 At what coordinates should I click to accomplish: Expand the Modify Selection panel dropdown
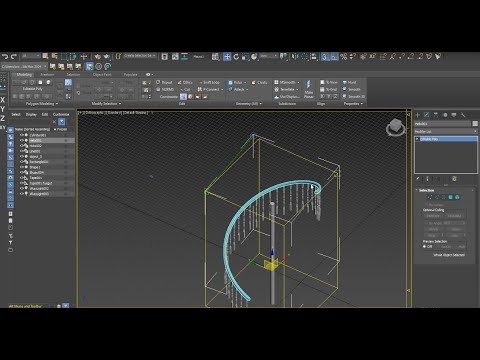(106, 104)
